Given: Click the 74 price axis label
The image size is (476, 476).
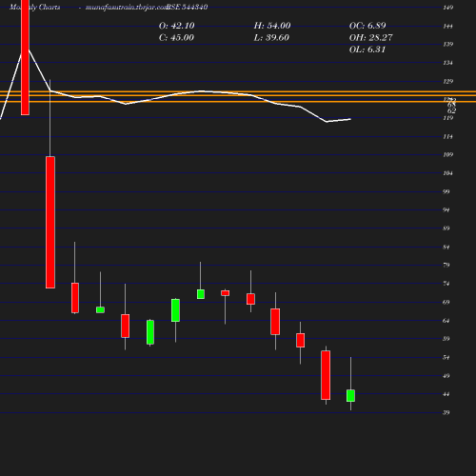Looking at the screenshot, I should click(x=446, y=284).
